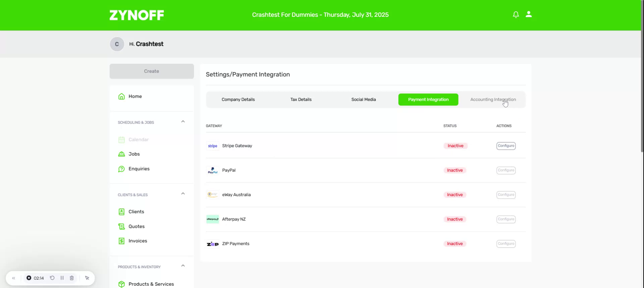Open Invoices from the sidebar
The image size is (644, 288).
(x=138, y=241)
